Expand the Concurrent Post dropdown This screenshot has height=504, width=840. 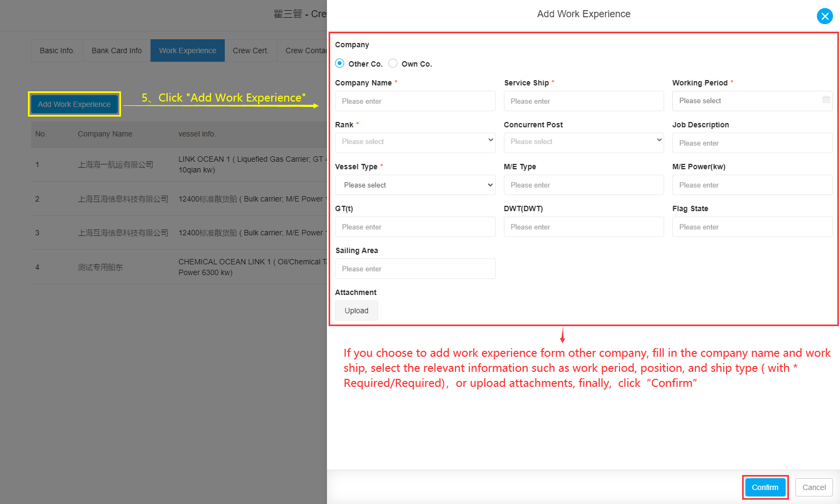coord(583,142)
